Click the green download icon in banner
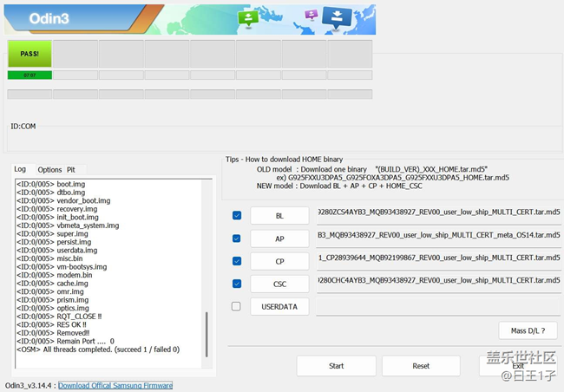 249,18
